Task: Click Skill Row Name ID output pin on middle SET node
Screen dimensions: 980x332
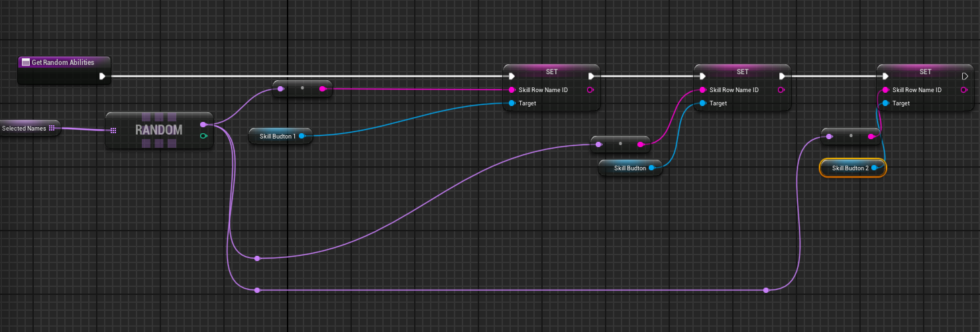Action: tap(781, 89)
